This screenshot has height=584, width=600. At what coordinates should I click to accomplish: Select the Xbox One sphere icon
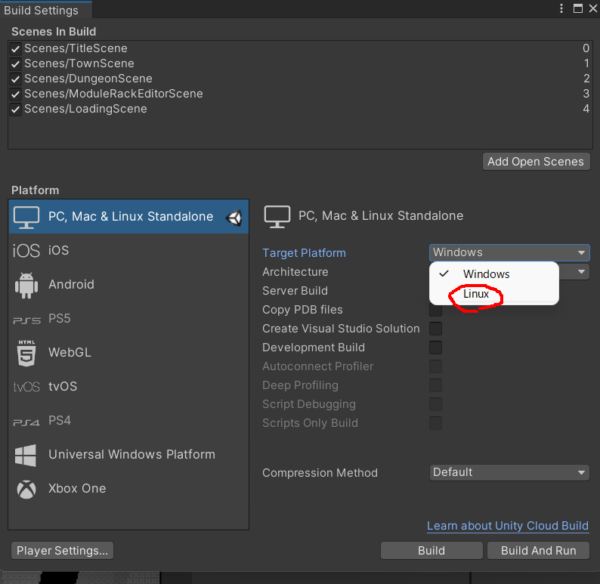26,489
